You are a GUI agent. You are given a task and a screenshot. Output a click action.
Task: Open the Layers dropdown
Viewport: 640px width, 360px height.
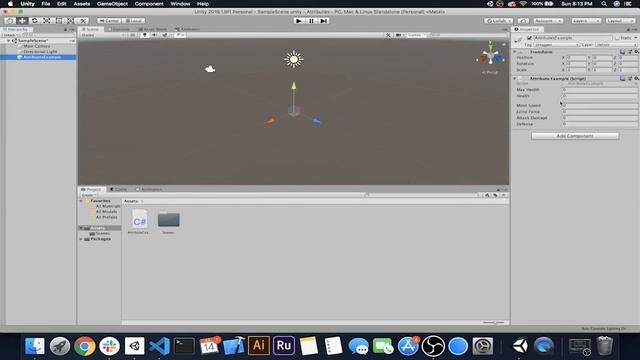(586, 20)
